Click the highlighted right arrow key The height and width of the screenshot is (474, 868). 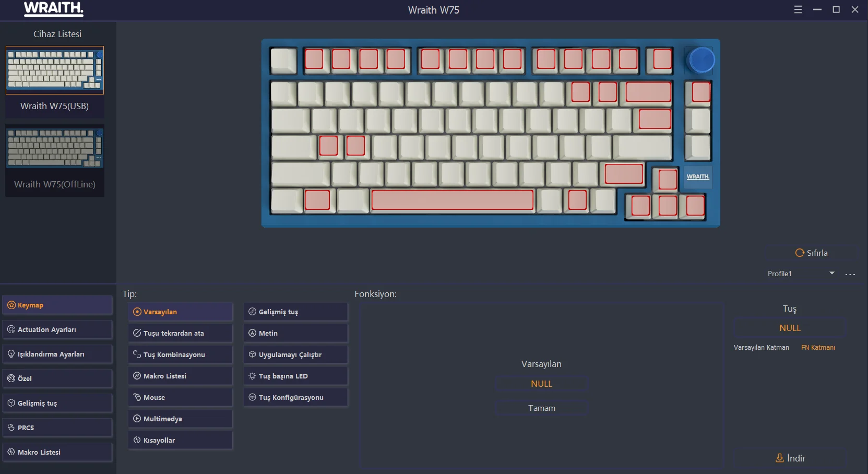click(695, 205)
